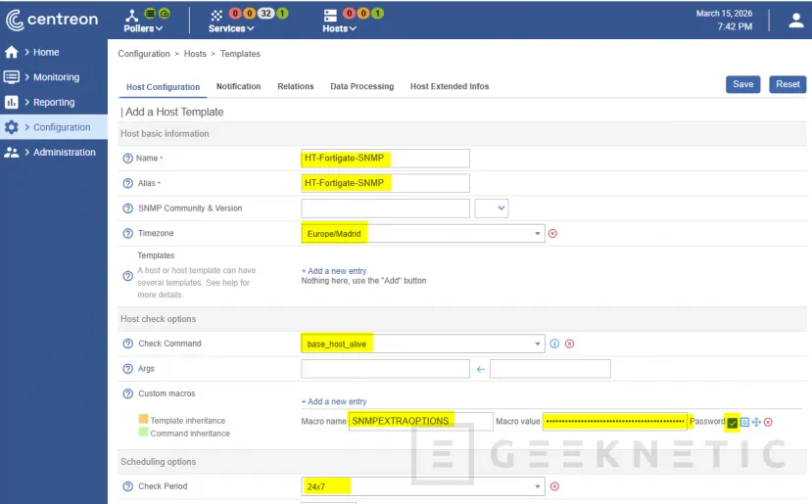812x504 pixels.
Task: Click the green latency gauge icon under Pollers
Action: pos(164,14)
